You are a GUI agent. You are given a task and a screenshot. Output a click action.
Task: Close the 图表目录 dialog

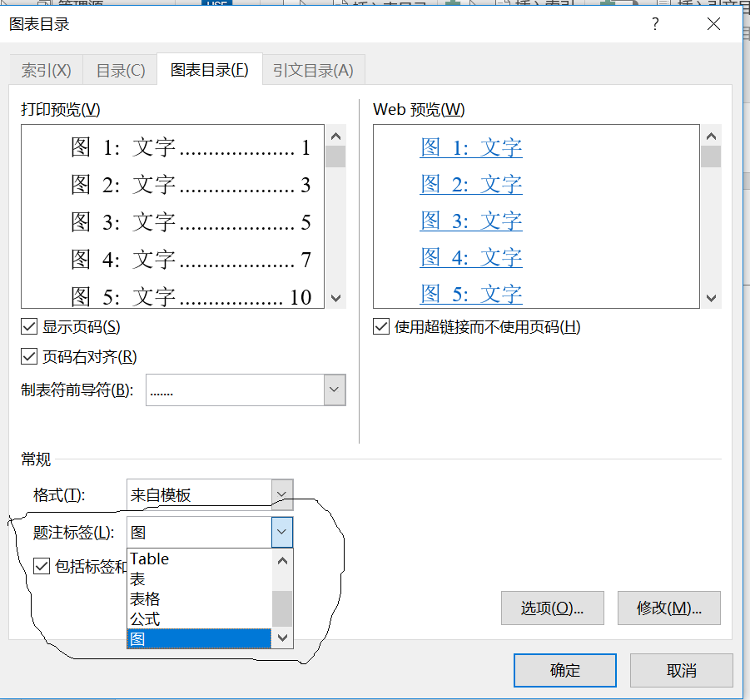click(713, 23)
